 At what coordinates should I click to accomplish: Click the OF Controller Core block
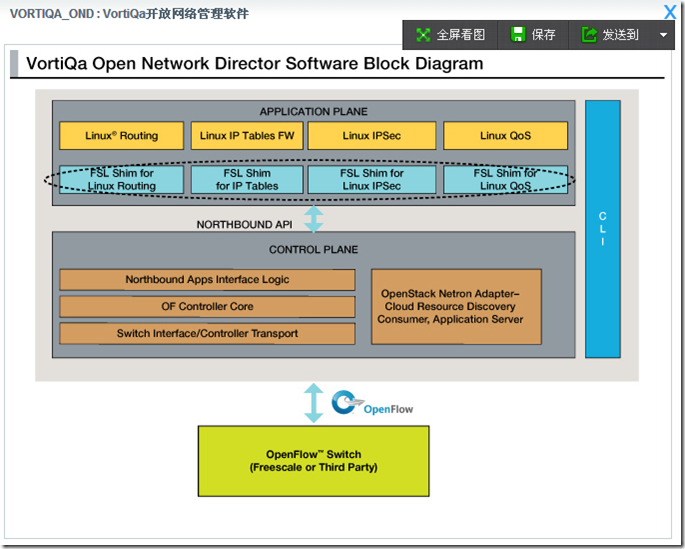[x=207, y=307]
